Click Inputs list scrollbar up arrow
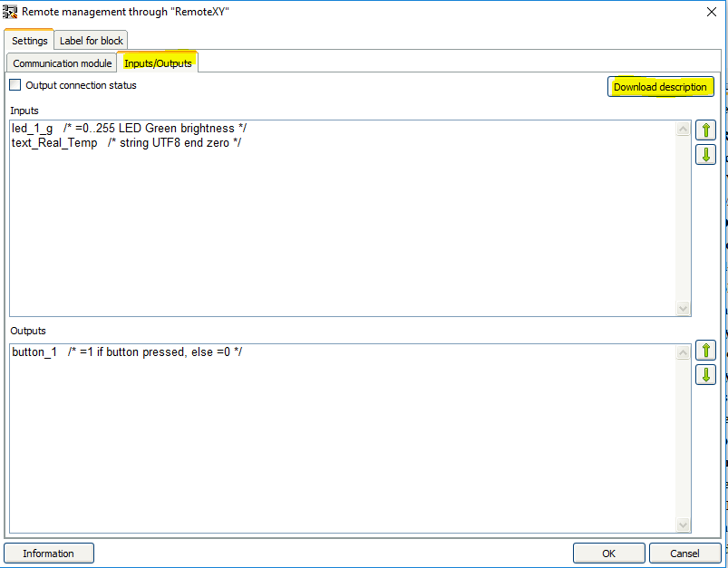 click(683, 129)
